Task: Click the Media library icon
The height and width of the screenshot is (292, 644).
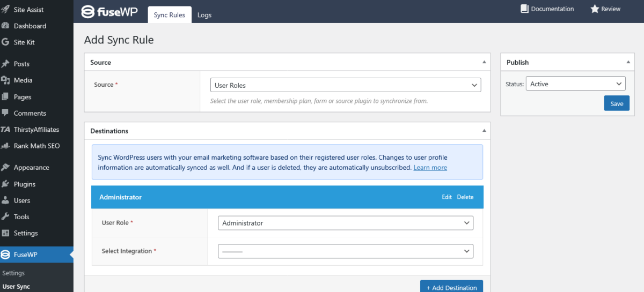Action: click(5, 80)
